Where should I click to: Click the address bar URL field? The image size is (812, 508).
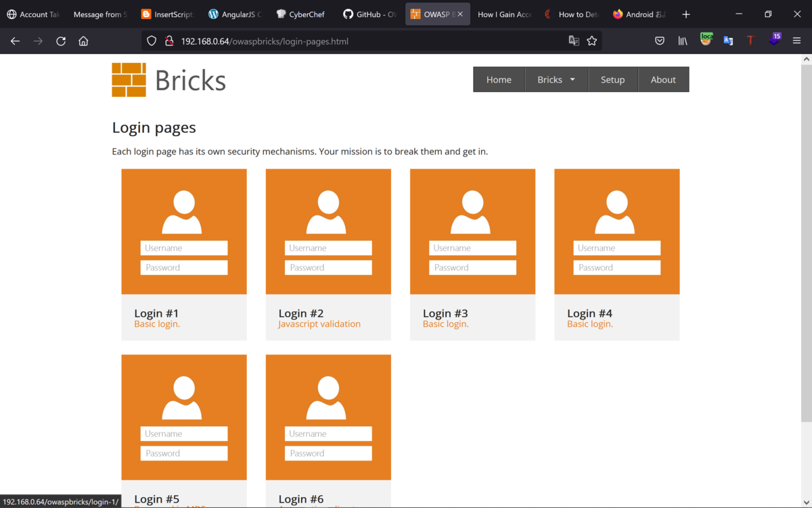point(372,41)
